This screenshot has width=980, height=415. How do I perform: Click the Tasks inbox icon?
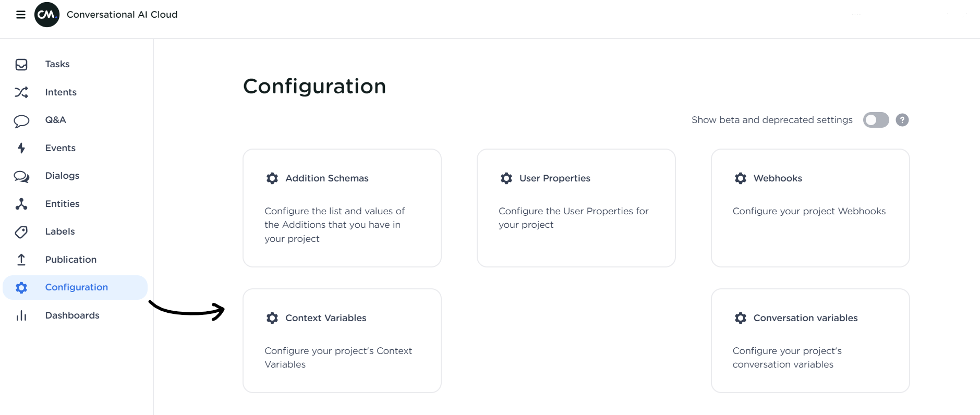click(21, 65)
